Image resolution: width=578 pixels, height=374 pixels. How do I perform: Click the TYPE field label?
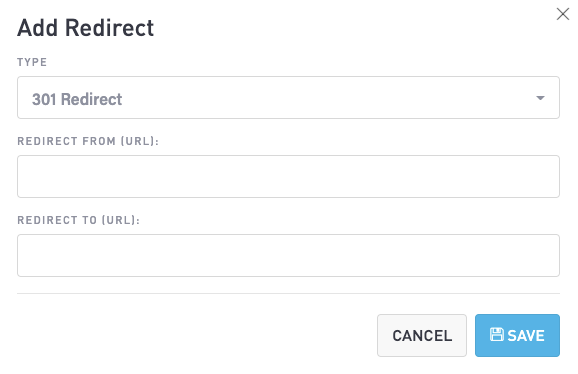click(32, 62)
